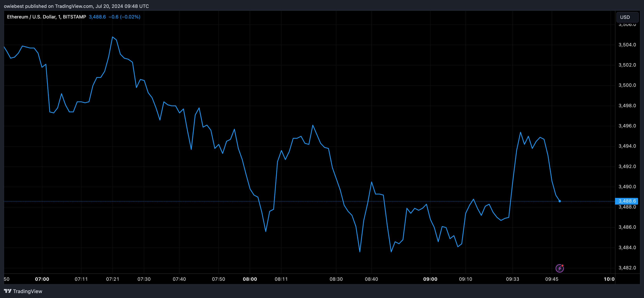Click the 3,488.6 current price label

[x=627, y=201]
